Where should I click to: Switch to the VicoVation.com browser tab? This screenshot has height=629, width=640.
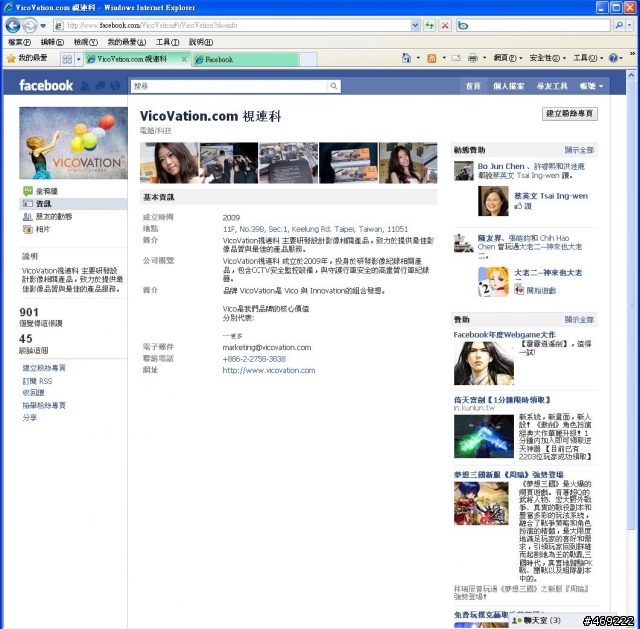point(131,59)
